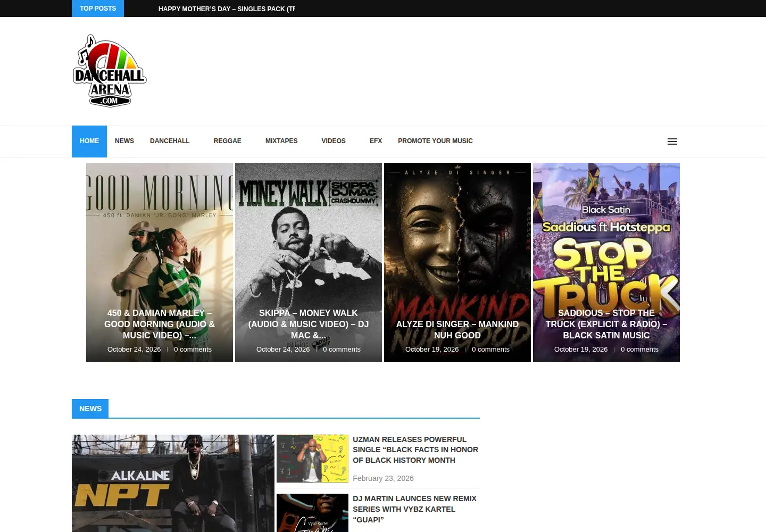Open 450 & Damian Marley Good Morning post
Image resolution: width=766 pixels, height=532 pixels.
(160, 324)
